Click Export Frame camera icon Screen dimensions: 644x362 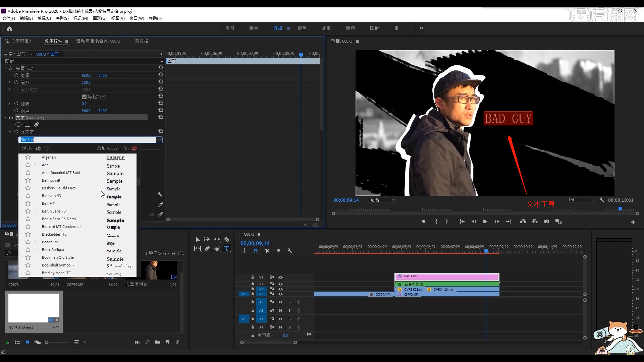pos(547,222)
